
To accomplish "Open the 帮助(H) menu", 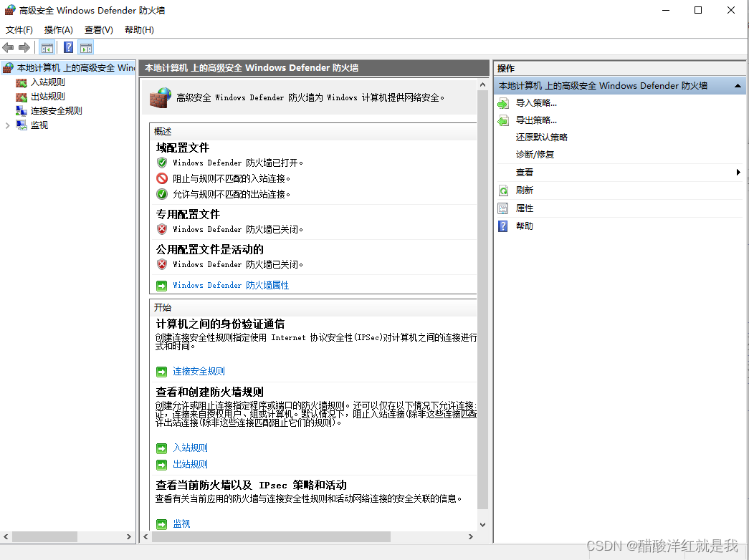I will coord(139,29).
